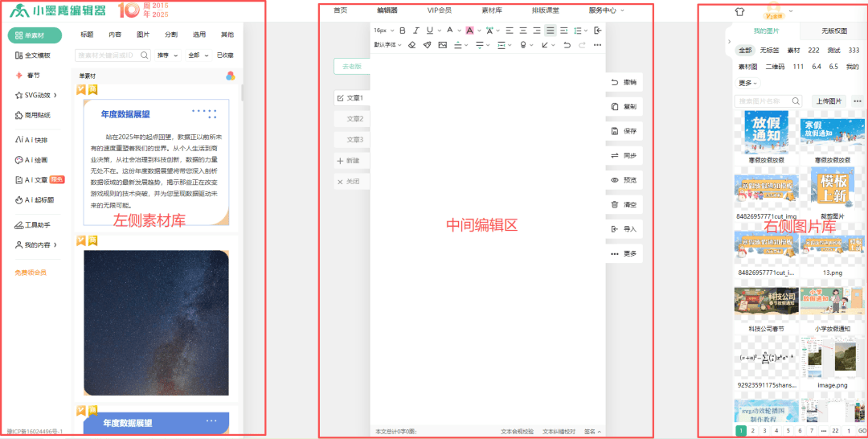The width and height of the screenshot is (868, 439).
Task: Toggle justify alignment in the toolbar
Action: (x=550, y=31)
